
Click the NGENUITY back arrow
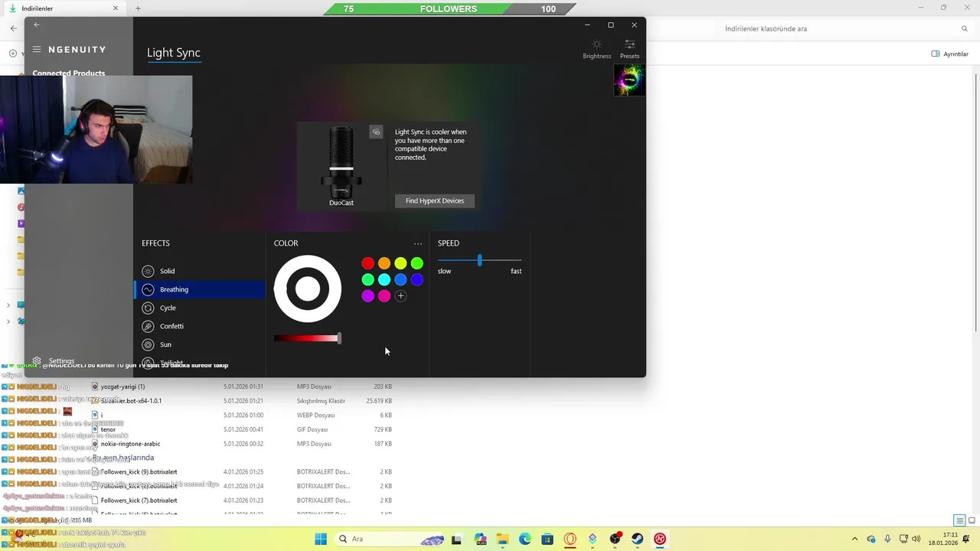click(x=36, y=25)
